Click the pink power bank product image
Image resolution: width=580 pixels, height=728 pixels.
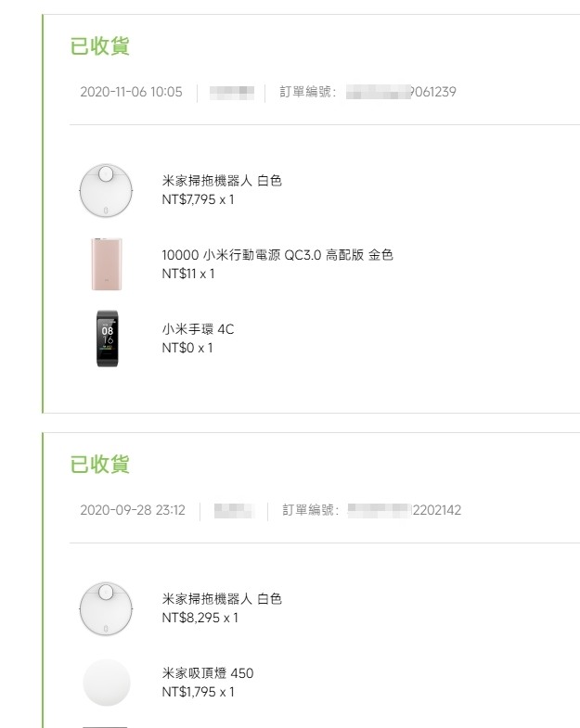pos(105,264)
